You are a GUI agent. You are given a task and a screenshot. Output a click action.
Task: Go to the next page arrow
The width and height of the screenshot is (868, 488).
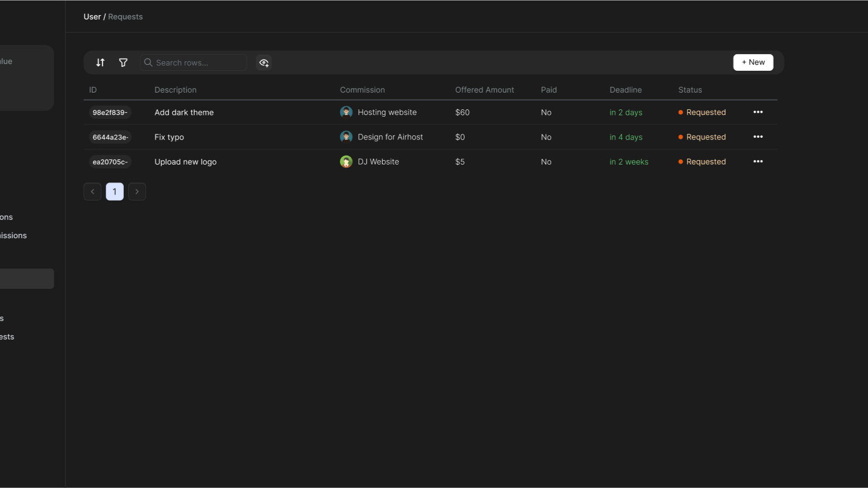(137, 191)
